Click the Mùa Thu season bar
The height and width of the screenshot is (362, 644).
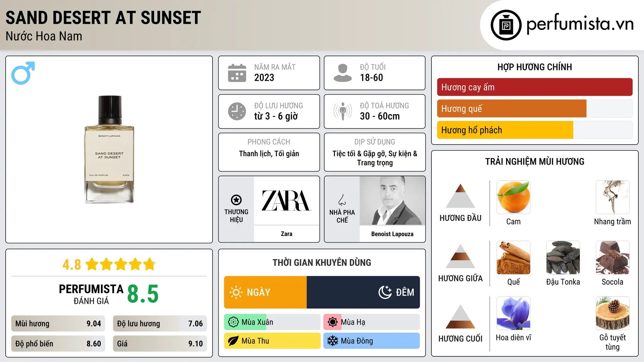coord(272,341)
